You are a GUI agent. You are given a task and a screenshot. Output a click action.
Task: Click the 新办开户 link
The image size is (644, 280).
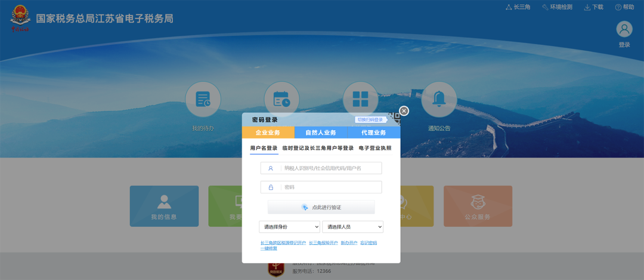coord(349,243)
